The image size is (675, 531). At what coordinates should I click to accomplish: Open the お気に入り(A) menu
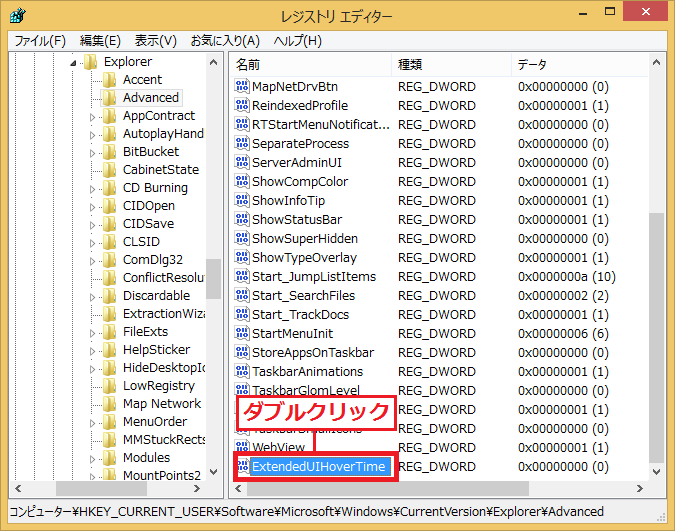pyautogui.click(x=225, y=41)
